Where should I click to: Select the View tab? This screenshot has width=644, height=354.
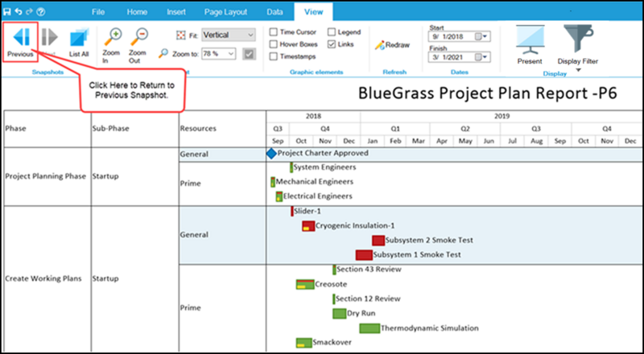click(313, 12)
